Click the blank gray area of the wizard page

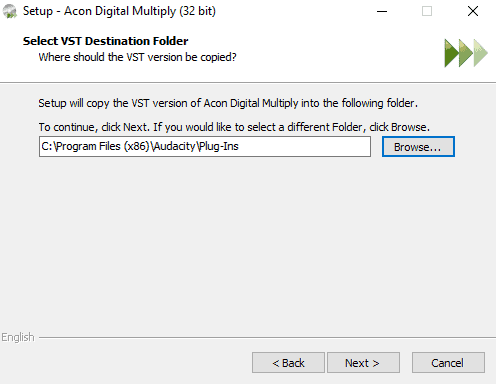tap(248, 243)
